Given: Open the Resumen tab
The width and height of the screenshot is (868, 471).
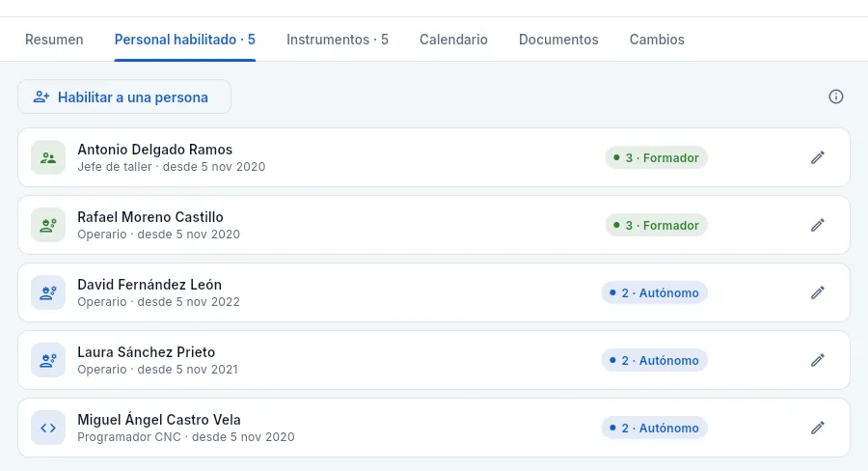Looking at the screenshot, I should click(54, 40).
